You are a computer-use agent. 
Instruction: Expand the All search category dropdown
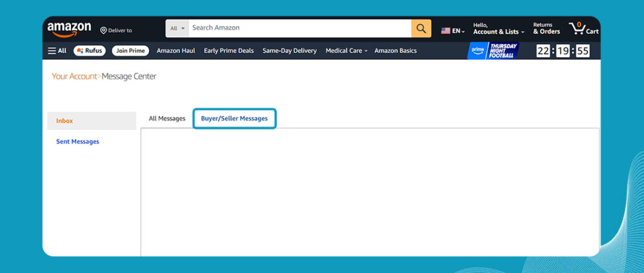pos(177,28)
